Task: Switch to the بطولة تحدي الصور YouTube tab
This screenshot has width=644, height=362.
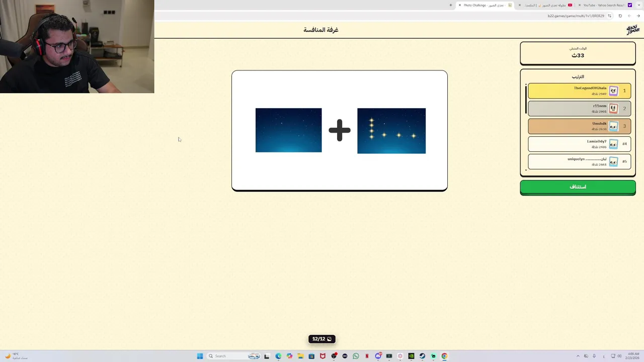Action: tap(546, 5)
